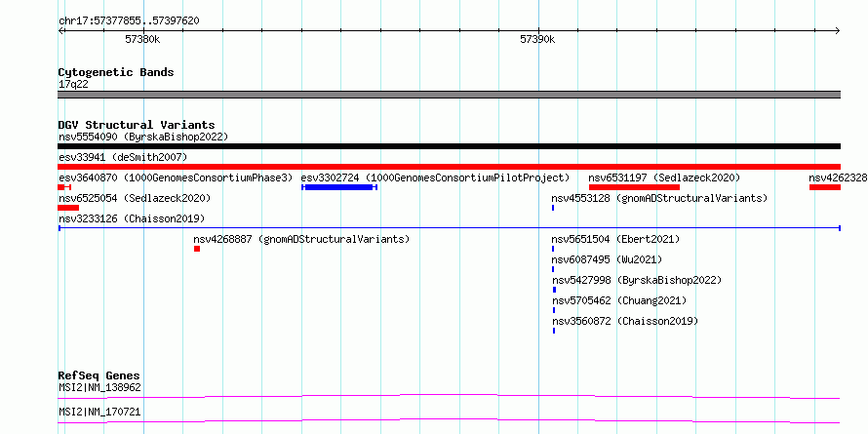This screenshot has height=434, width=868.
Task: Click the chr17:57377855..57397620 coordinates label
Action: pyautogui.click(x=129, y=21)
